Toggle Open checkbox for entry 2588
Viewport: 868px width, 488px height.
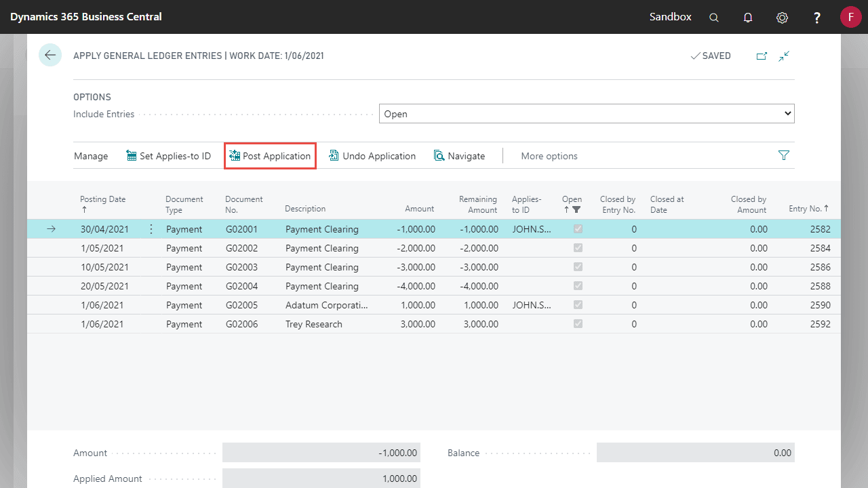tap(578, 286)
